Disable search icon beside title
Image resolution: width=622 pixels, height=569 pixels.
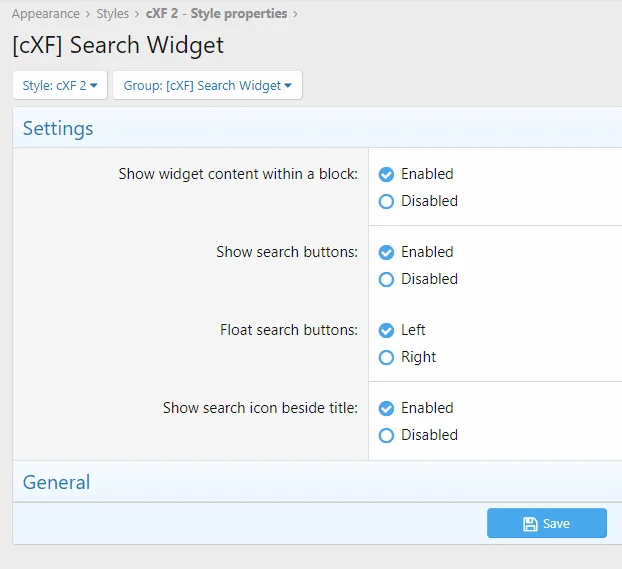click(x=386, y=435)
